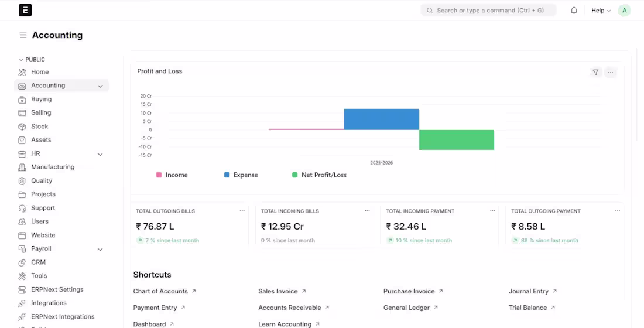Expand the Accounting sidebar chevron
The height and width of the screenshot is (328, 644).
click(x=100, y=86)
